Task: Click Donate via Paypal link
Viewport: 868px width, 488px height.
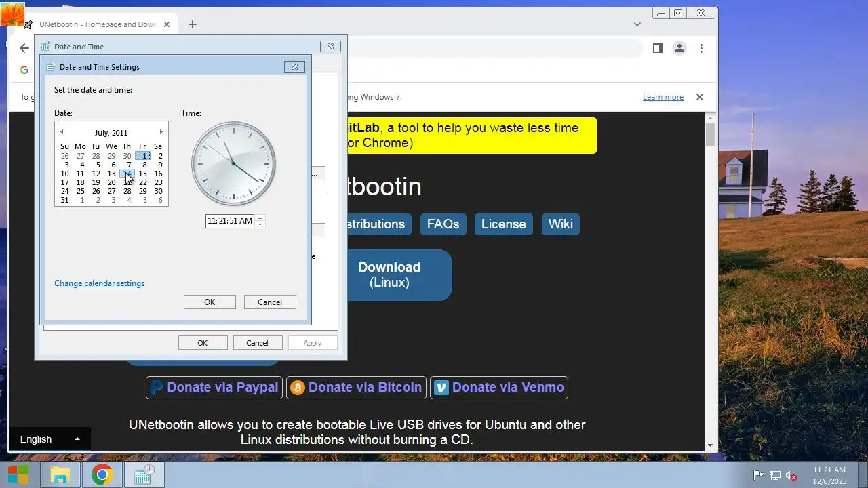Action: [214, 388]
